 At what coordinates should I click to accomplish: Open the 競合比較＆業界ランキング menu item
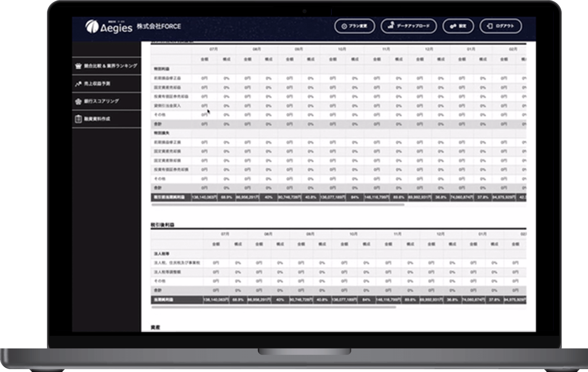[x=110, y=66]
